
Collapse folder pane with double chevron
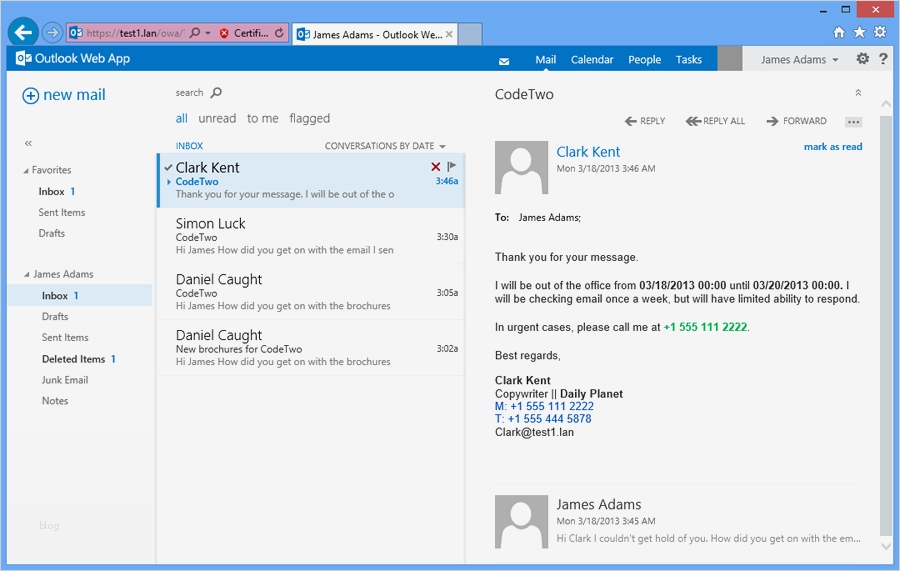tap(28, 143)
